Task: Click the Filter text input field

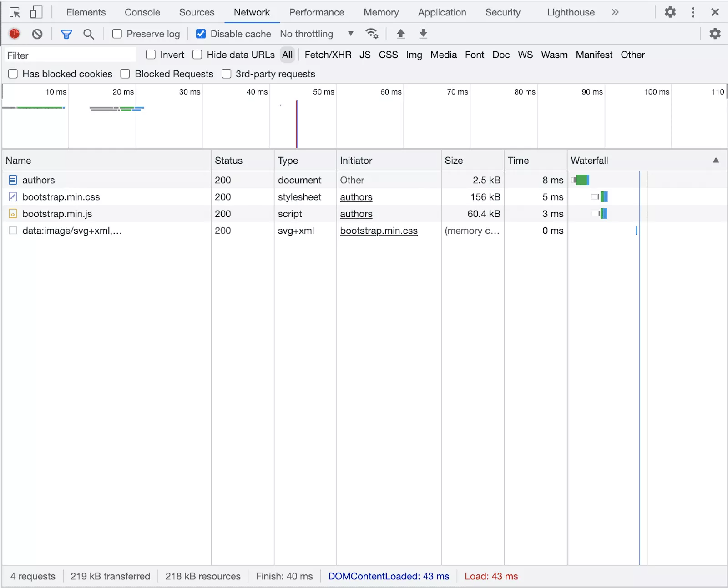Action: point(71,55)
